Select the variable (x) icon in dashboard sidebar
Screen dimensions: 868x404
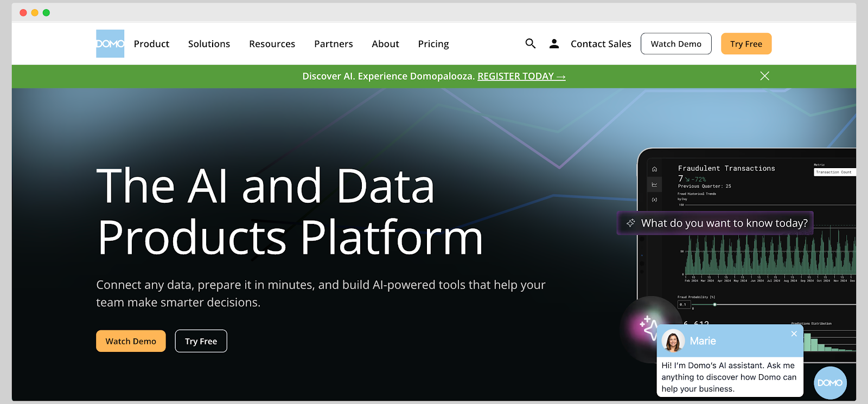click(654, 200)
